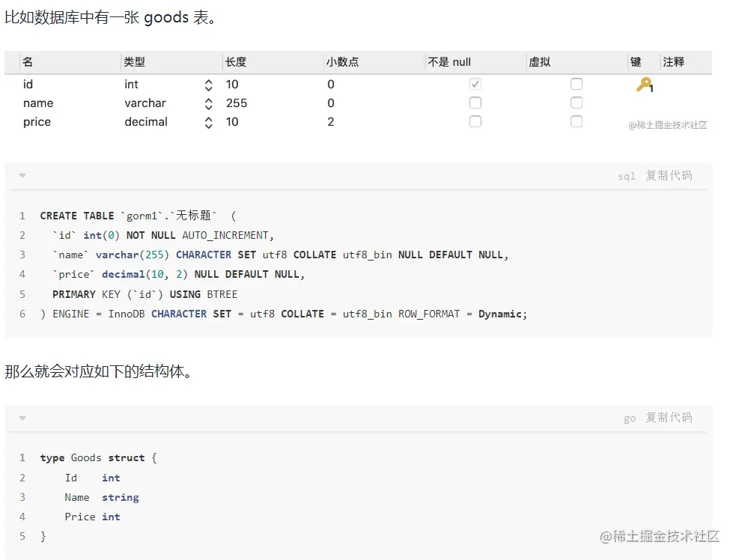This screenshot has height=560, width=736.
Task: Click the 类型 column header
Action: pos(171,62)
